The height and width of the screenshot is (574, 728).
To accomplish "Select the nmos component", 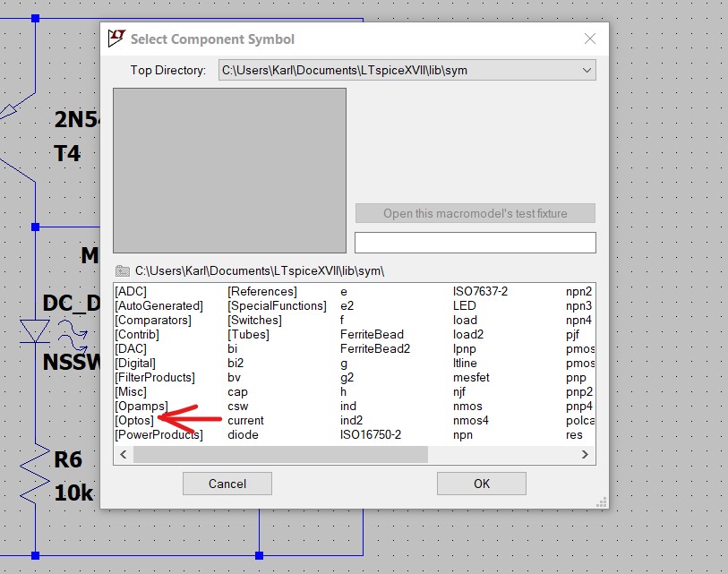I will coord(467,407).
